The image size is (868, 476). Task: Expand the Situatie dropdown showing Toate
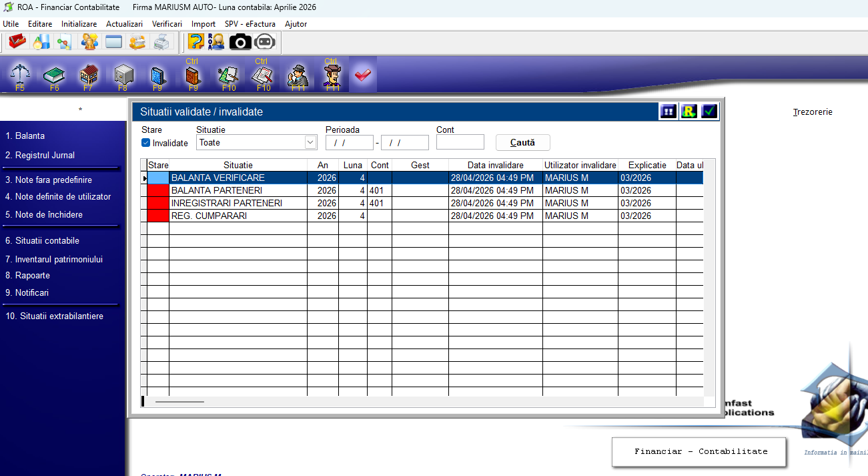310,142
